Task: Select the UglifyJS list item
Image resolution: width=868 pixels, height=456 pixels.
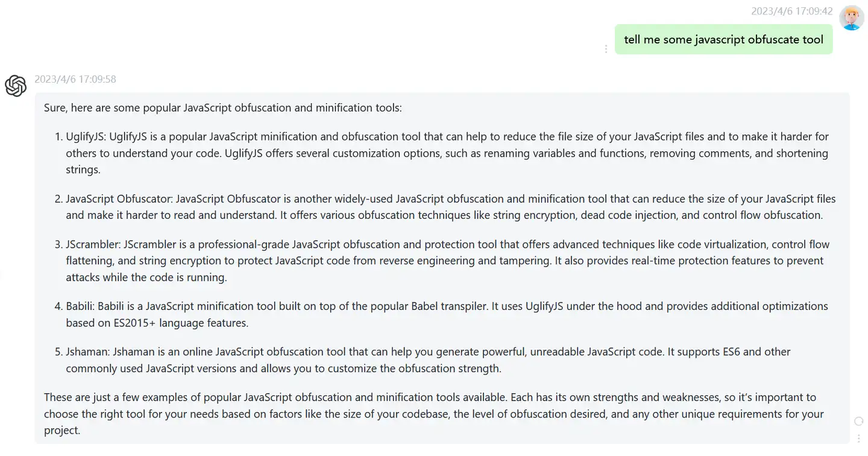Action: pos(447,153)
